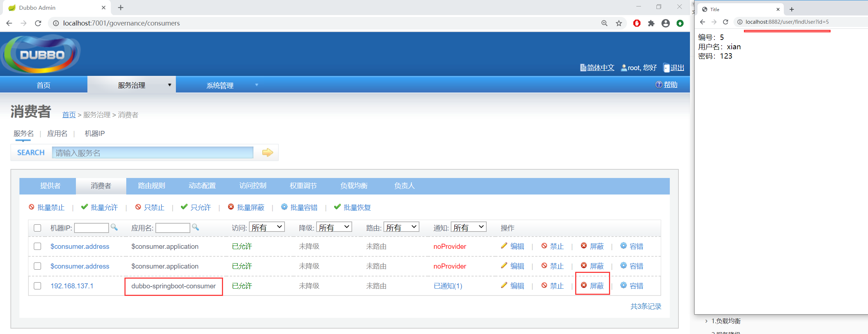Viewport: 868px width, 334px height.
Task: Select all rows header checkbox
Action: point(37,228)
